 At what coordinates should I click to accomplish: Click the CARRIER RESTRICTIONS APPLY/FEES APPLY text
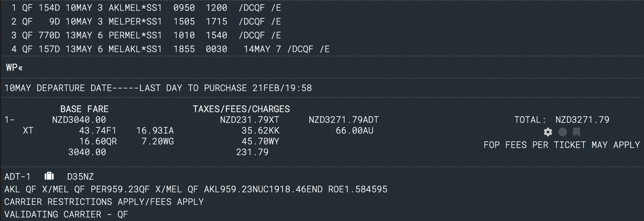[x=104, y=202]
